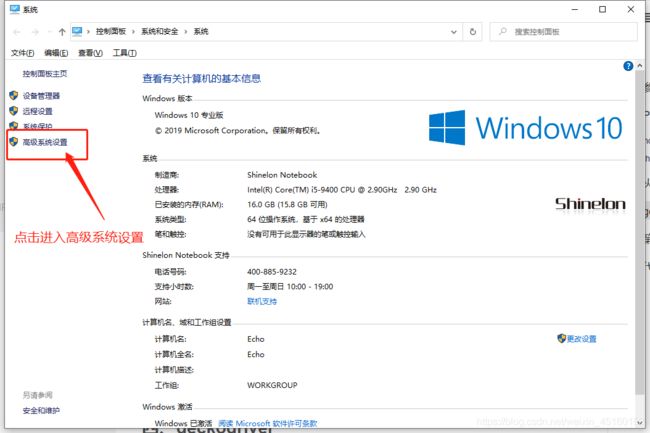Expand the address bar history dropdown
650x433 pixels.
(454, 32)
